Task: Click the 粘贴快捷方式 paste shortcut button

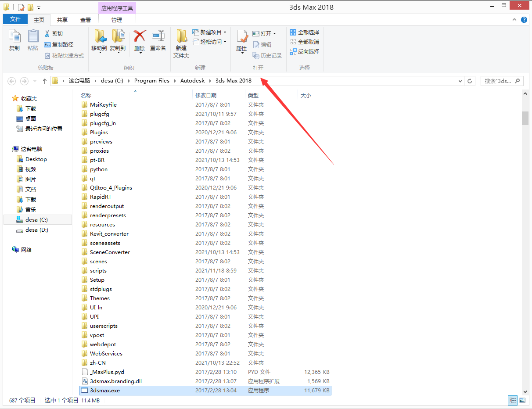Action: point(64,56)
